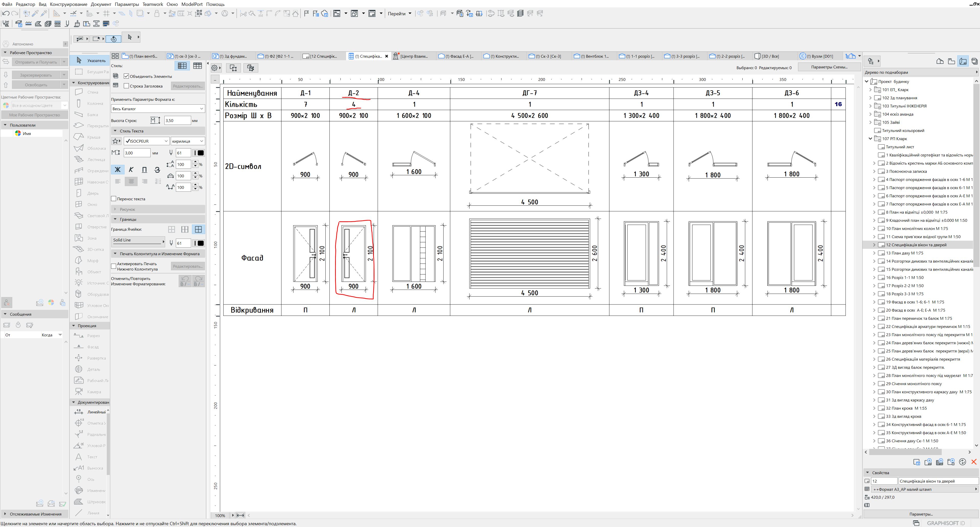Click 'Параметры Схемы...' button
This screenshot has height=527, width=980.
829,67
